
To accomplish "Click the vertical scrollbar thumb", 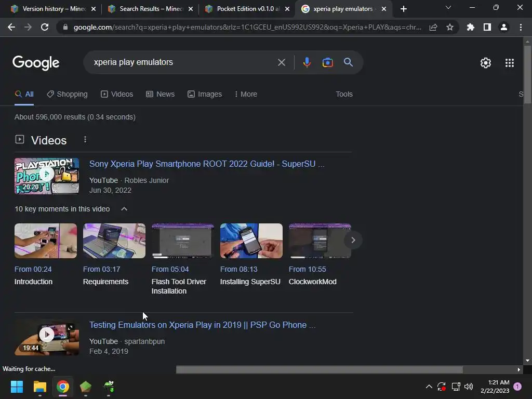I will [527, 74].
